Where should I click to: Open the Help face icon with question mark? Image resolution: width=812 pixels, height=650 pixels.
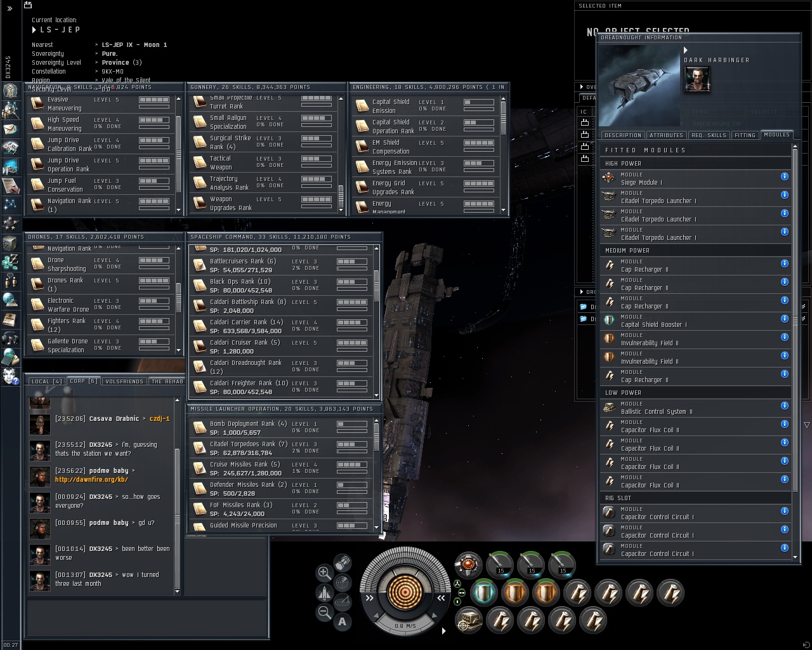10,376
